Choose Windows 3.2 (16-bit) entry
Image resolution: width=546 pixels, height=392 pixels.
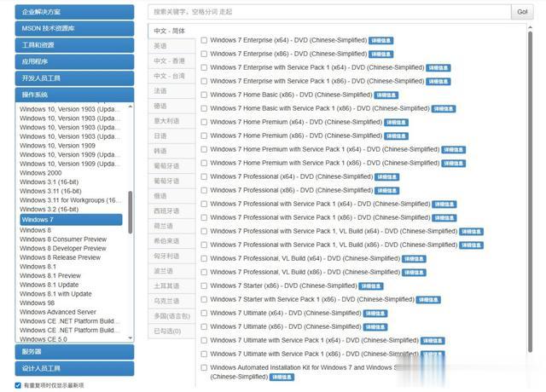click(49, 209)
